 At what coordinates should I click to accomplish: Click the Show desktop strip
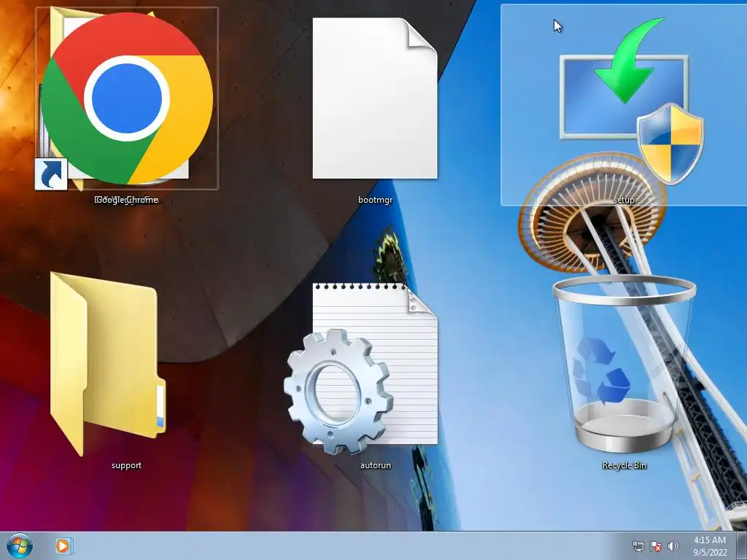click(x=741, y=545)
